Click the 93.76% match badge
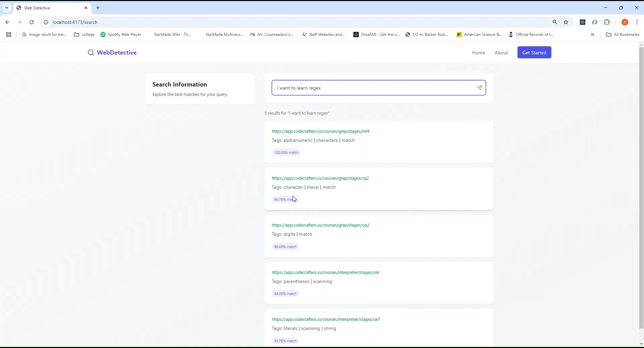The height and width of the screenshot is (348, 644). point(285,341)
